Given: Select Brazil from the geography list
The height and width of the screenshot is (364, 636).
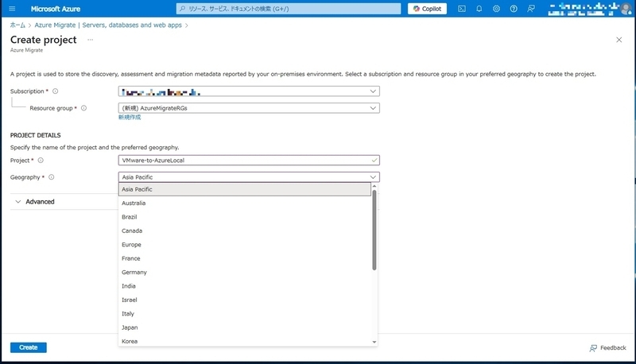Looking at the screenshot, I should tap(245, 217).
